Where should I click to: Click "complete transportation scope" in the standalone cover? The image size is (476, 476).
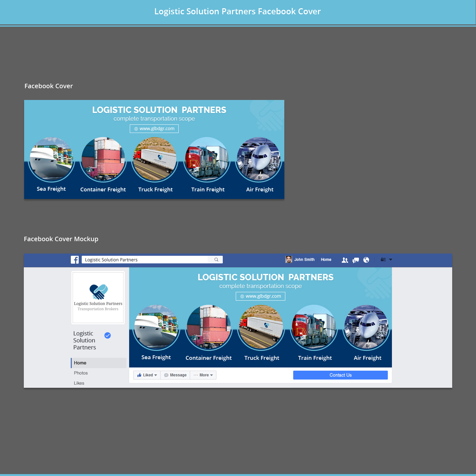(x=154, y=118)
